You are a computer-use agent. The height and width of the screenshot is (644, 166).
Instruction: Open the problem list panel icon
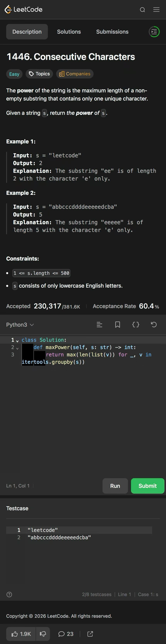[154, 32]
